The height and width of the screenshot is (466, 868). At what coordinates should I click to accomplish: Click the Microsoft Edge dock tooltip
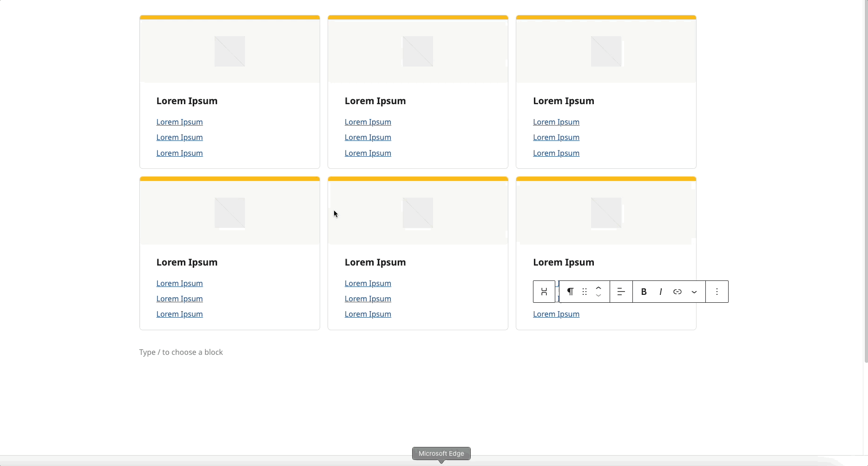[441, 453]
